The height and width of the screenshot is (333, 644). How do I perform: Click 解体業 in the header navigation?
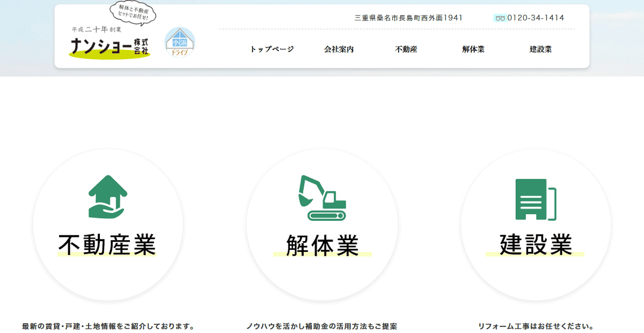[473, 49]
